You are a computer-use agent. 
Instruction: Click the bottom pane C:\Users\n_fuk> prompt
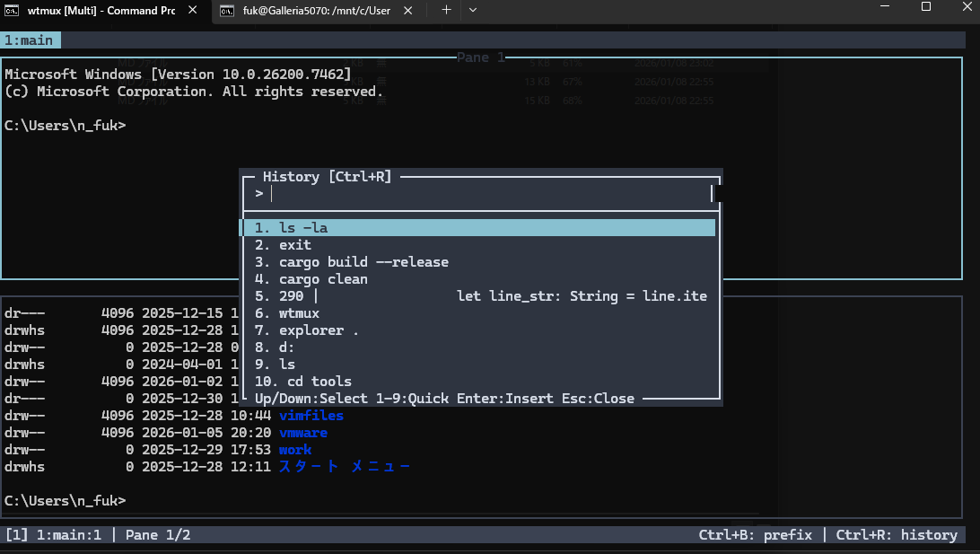click(x=65, y=501)
